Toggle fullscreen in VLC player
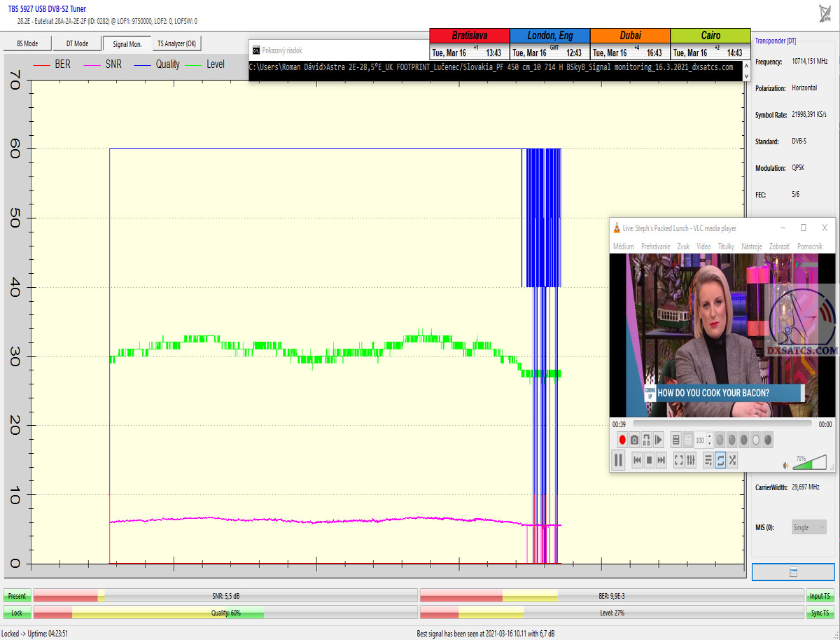Image resolution: width=840 pixels, height=640 pixels. (x=678, y=460)
